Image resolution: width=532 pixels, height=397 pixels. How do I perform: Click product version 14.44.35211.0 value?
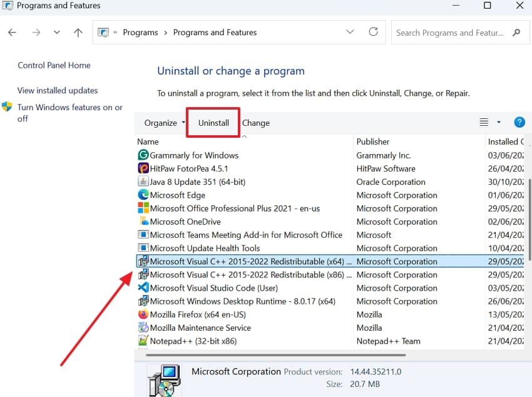pyautogui.click(x=376, y=372)
